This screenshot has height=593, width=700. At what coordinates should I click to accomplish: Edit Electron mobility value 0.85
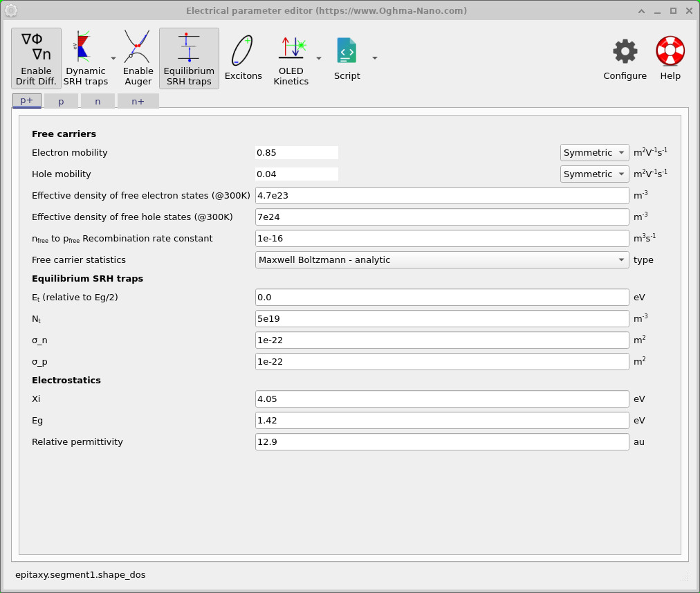tap(297, 153)
